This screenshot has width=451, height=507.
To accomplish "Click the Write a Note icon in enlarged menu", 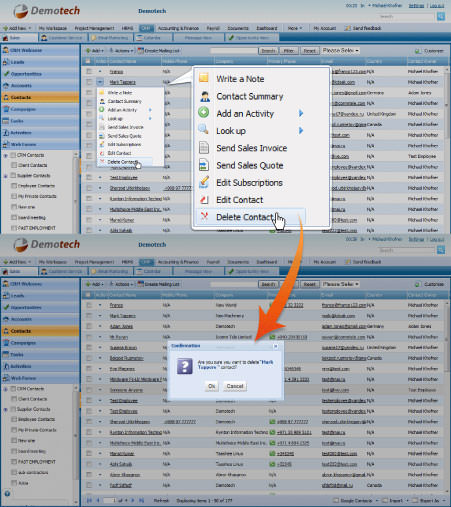I will [x=204, y=78].
